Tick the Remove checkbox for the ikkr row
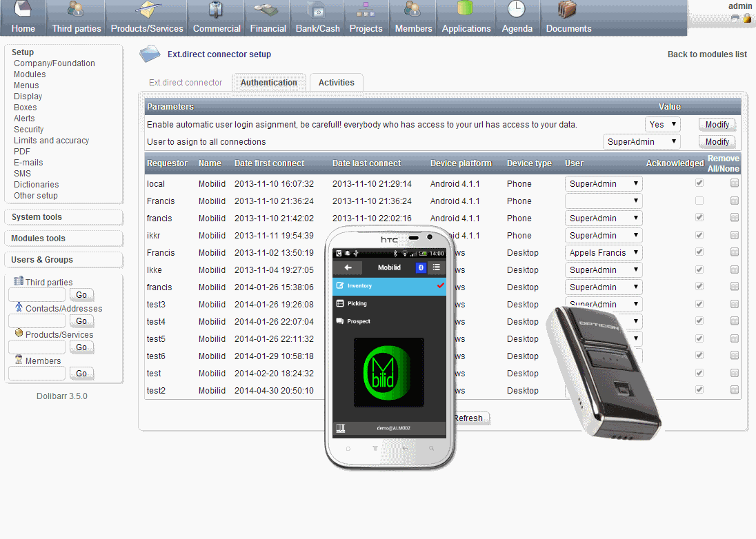 point(734,235)
